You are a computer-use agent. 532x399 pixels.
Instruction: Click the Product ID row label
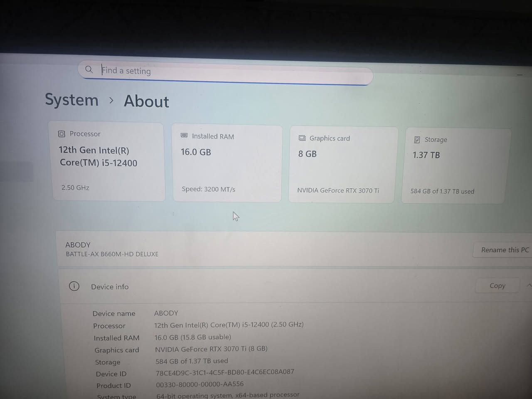point(113,385)
